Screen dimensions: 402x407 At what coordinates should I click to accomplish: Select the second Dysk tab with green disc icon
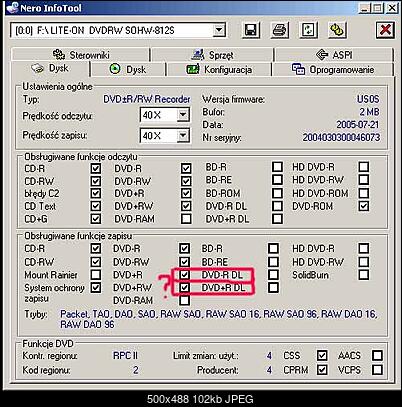(128, 69)
